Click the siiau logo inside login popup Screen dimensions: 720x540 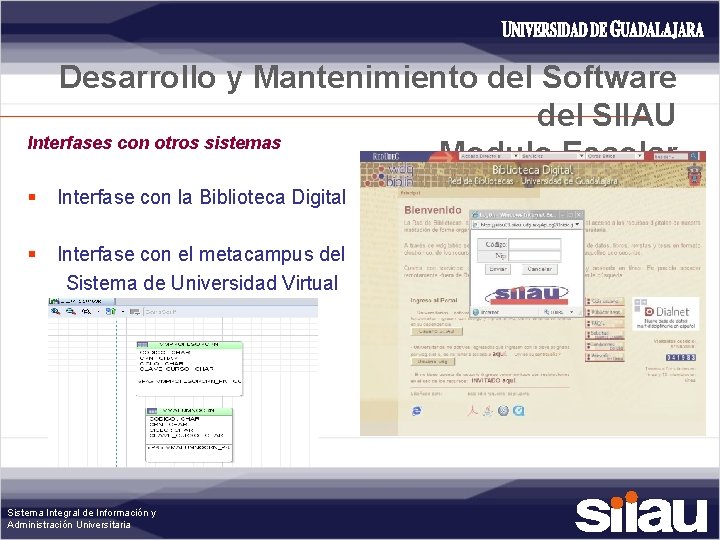click(x=528, y=294)
